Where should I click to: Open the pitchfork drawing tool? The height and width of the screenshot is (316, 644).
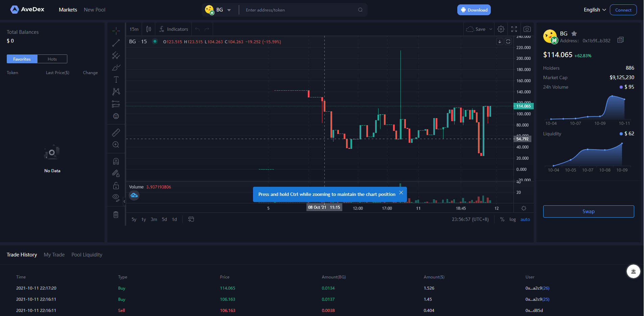pos(116,55)
